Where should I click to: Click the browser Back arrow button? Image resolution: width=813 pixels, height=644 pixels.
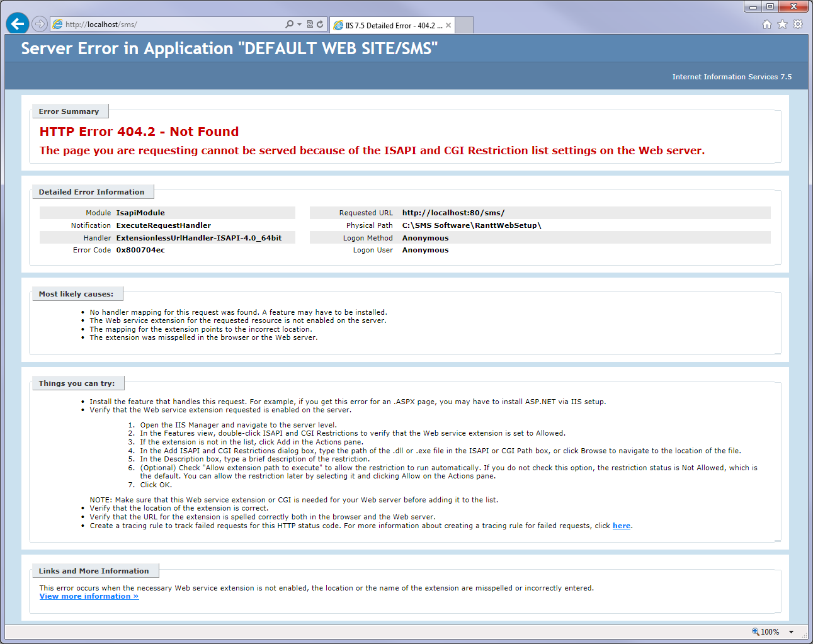(x=18, y=24)
